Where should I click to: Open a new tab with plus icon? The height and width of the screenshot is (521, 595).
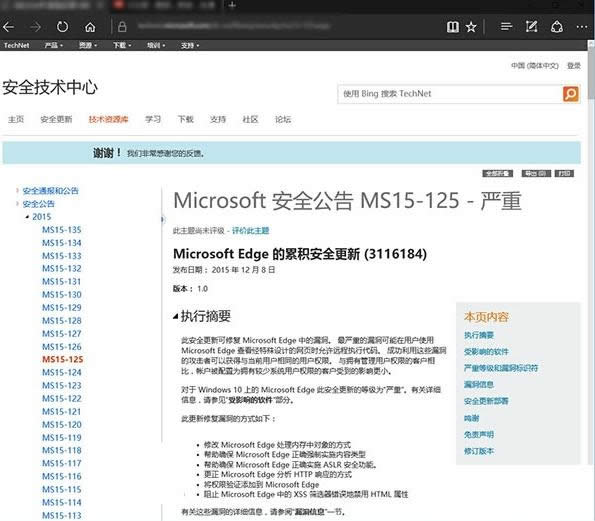pyautogui.click(x=232, y=5)
